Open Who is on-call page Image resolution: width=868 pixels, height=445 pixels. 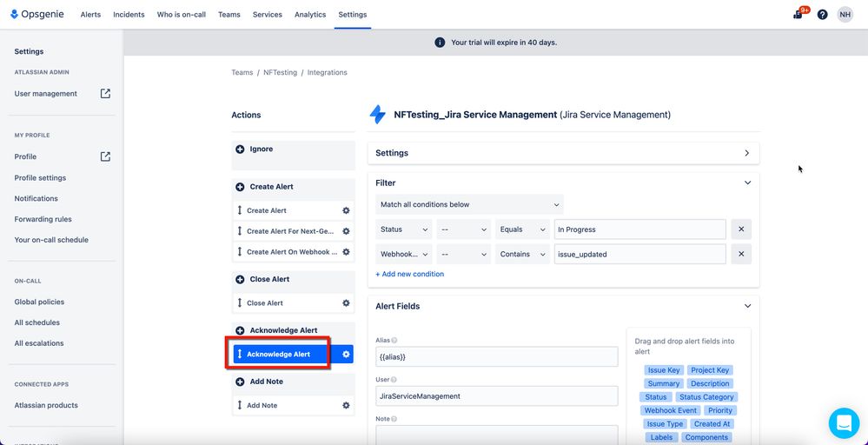(x=181, y=15)
